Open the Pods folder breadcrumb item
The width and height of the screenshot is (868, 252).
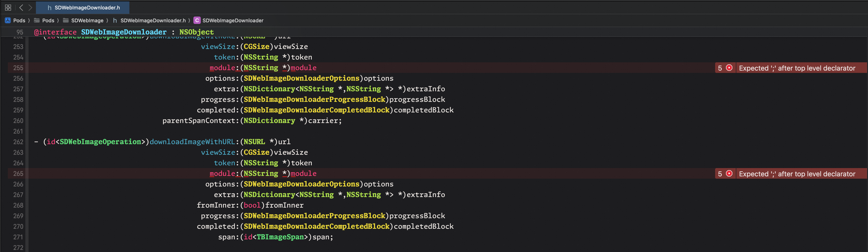click(48, 20)
